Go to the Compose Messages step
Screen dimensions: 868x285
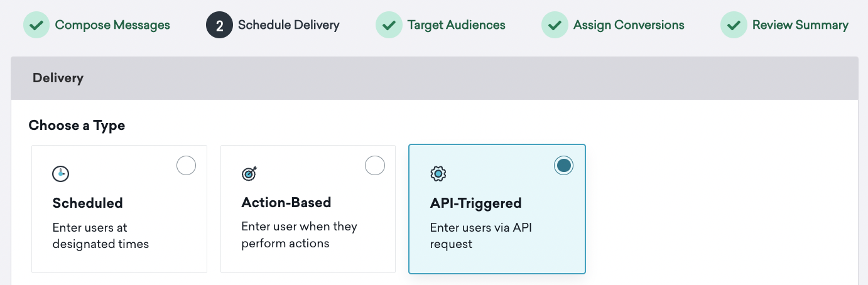112,26
